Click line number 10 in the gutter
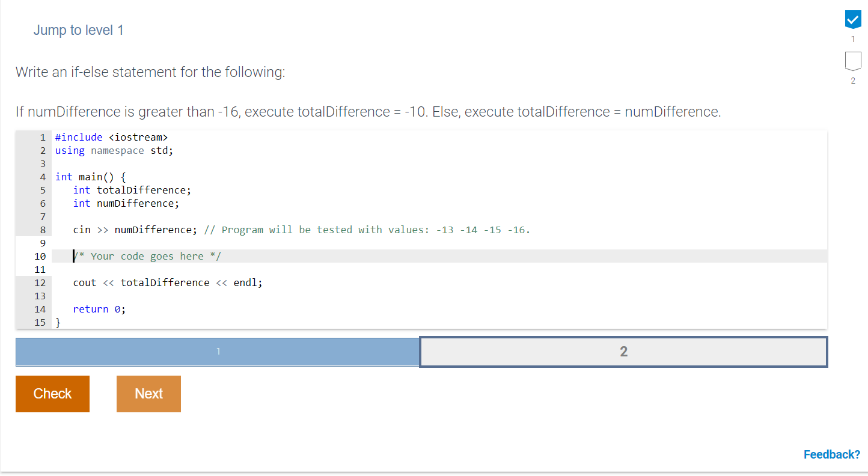 click(40, 256)
